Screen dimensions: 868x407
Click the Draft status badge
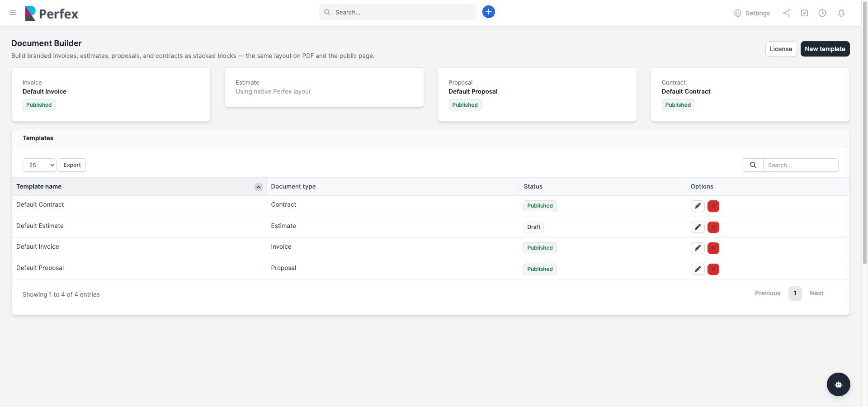pyautogui.click(x=533, y=227)
